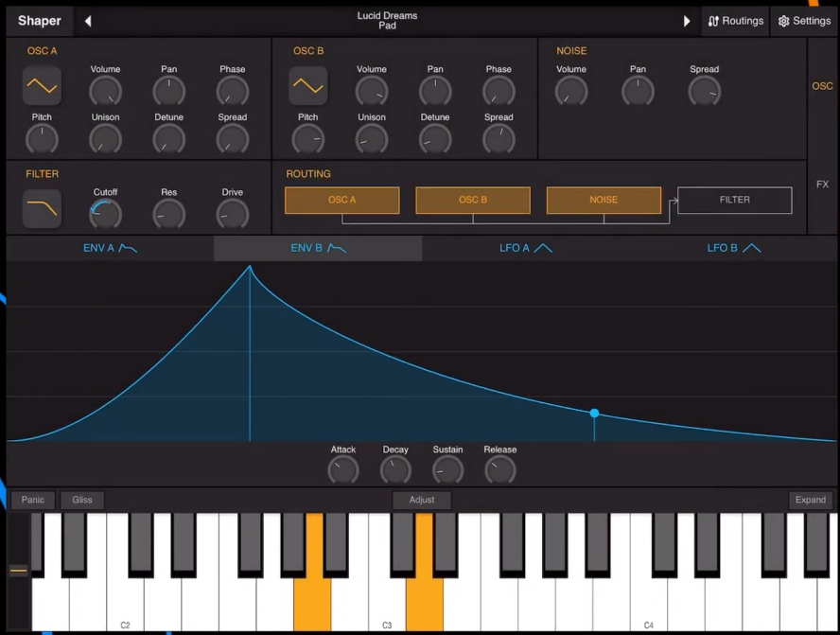Click the Lucid Dreams preset name

click(x=387, y=15)
